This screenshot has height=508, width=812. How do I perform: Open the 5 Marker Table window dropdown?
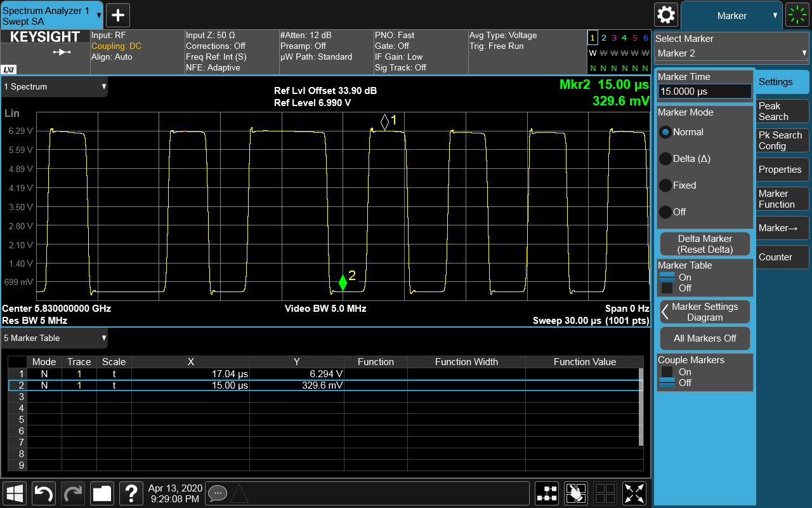(55, 338)
